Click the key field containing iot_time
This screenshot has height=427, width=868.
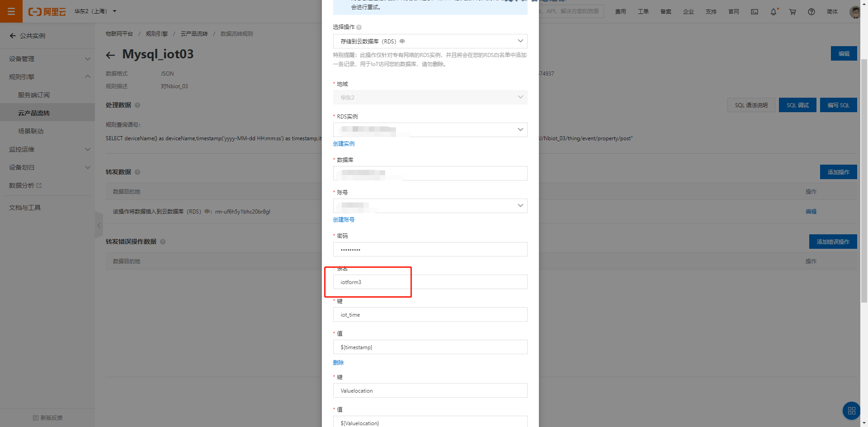coord(430,314)
